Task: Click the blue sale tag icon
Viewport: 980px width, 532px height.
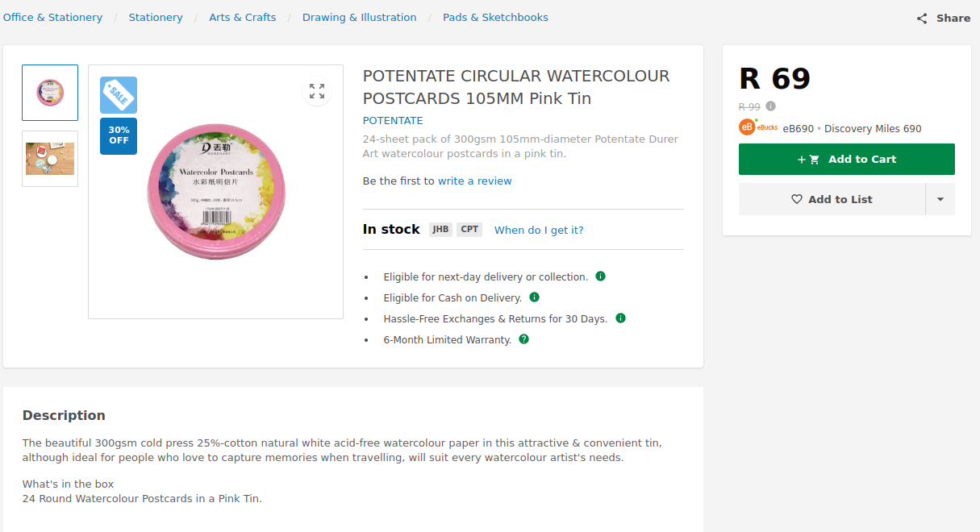Action: 119,95
